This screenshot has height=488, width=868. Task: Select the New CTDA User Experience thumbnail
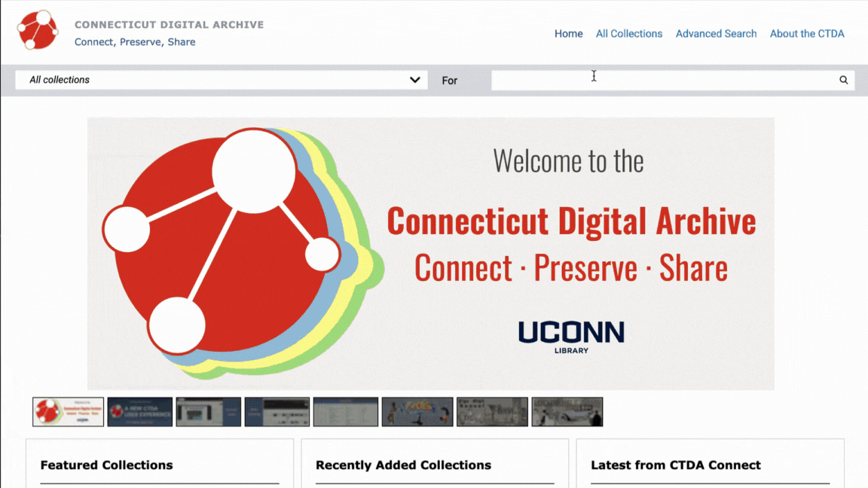click(140, 412)
